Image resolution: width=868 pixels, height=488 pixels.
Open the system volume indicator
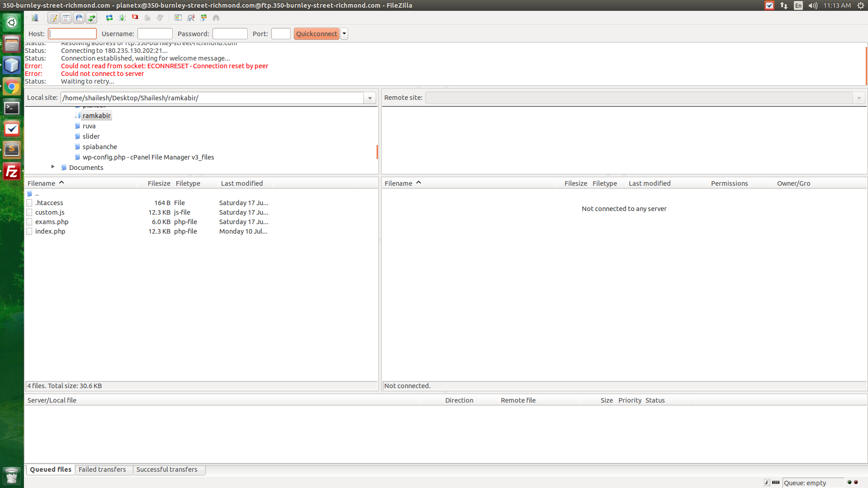813,5
